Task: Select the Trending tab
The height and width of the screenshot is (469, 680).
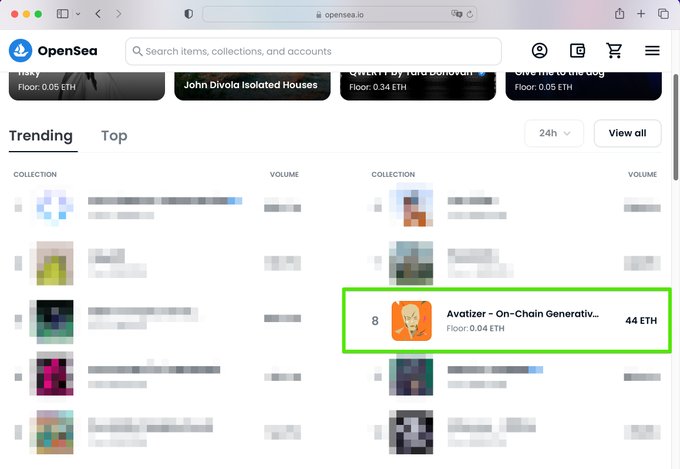Action: tap(41, 136)
